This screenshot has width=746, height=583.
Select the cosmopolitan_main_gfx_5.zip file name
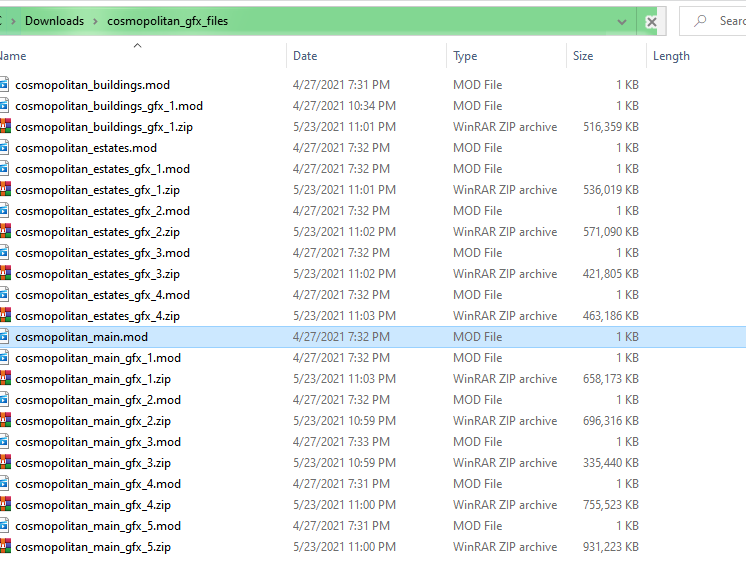point(93,547)
